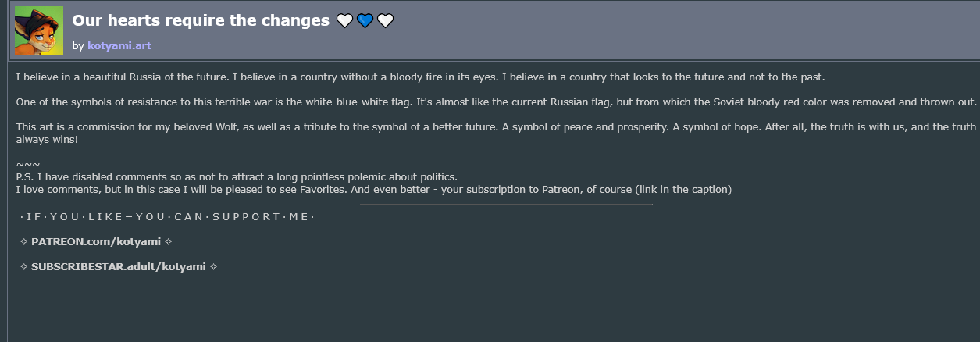
Task: Click the horizontal divider line under description
Action: point(506,205)
